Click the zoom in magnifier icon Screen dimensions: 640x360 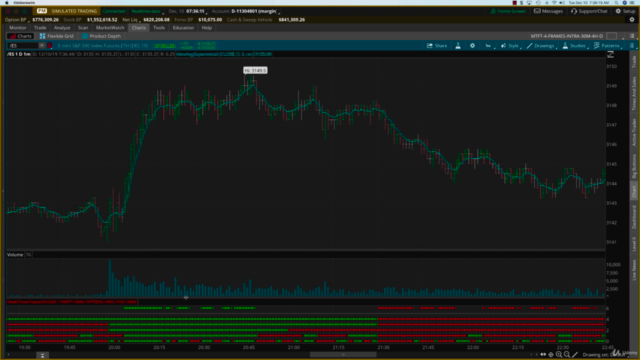pyautogui.click(x=559, y=355)
